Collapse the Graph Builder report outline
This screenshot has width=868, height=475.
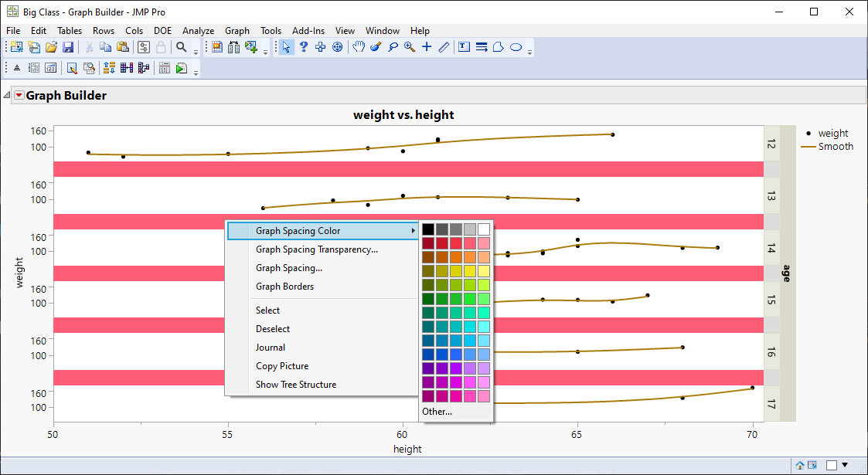tap(6, 94)
